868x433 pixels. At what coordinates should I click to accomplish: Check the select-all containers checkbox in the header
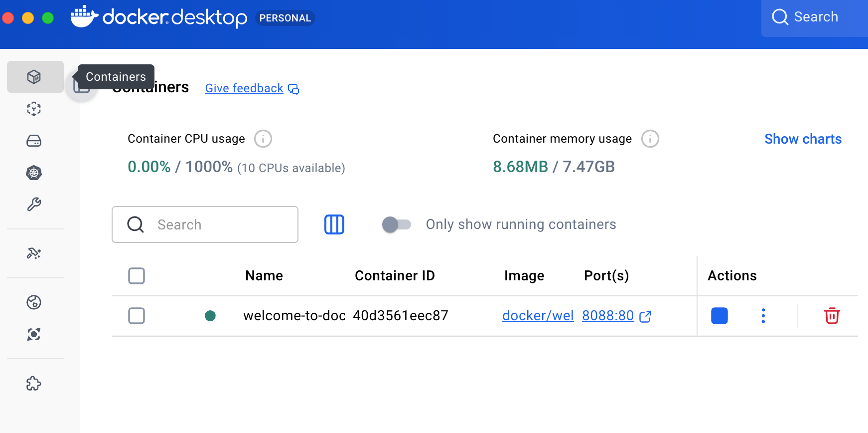click(x=137, y=276)
